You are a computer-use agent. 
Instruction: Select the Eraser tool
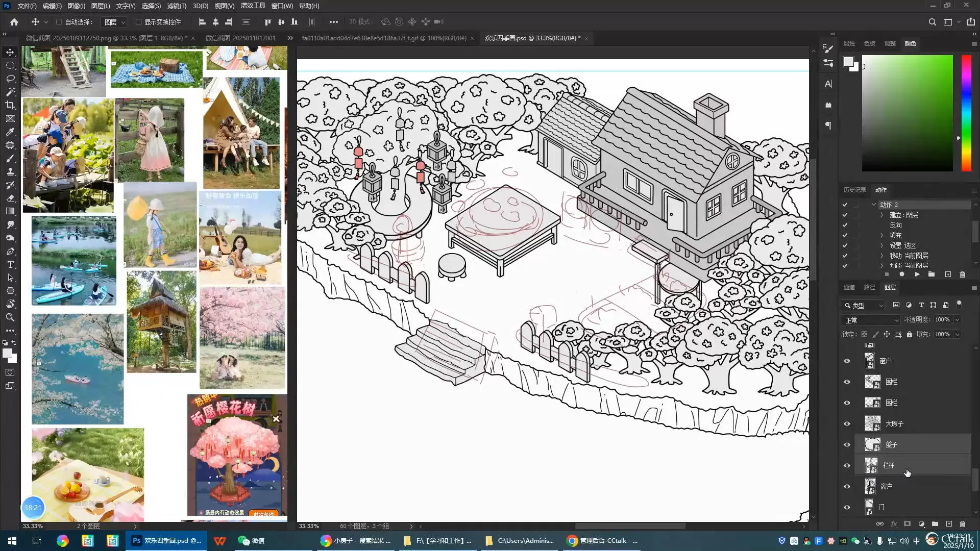10,198
